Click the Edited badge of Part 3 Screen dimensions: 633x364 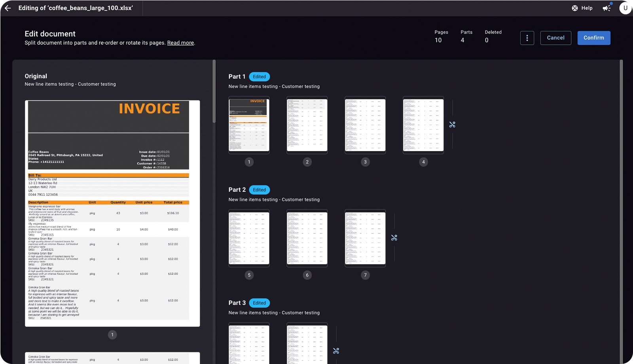pyautogui.click(x=259, y=303)
